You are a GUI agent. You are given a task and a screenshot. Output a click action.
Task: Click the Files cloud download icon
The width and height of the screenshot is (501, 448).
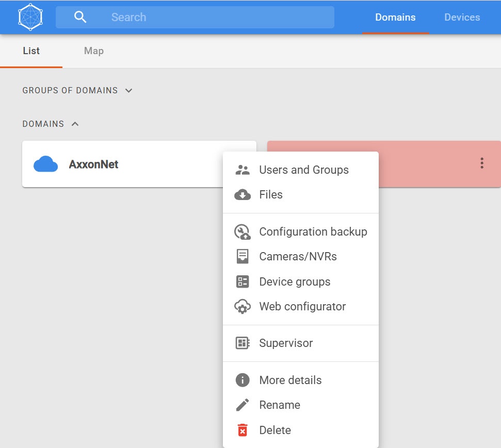click(243, 195)
